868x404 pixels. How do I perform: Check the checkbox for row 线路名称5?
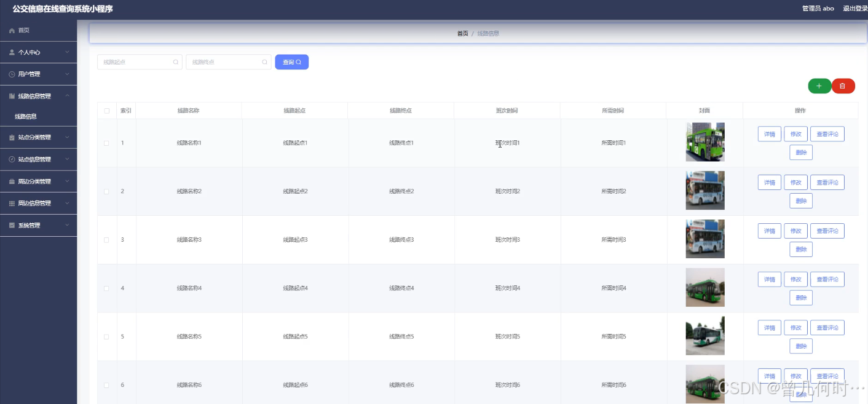[x=106, y=337]
